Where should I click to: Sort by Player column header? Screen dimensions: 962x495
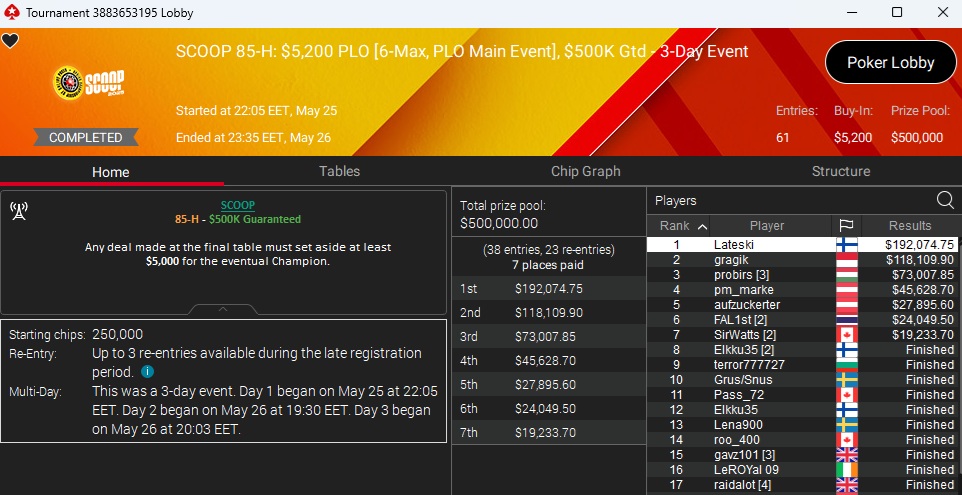tap(767, 226)
